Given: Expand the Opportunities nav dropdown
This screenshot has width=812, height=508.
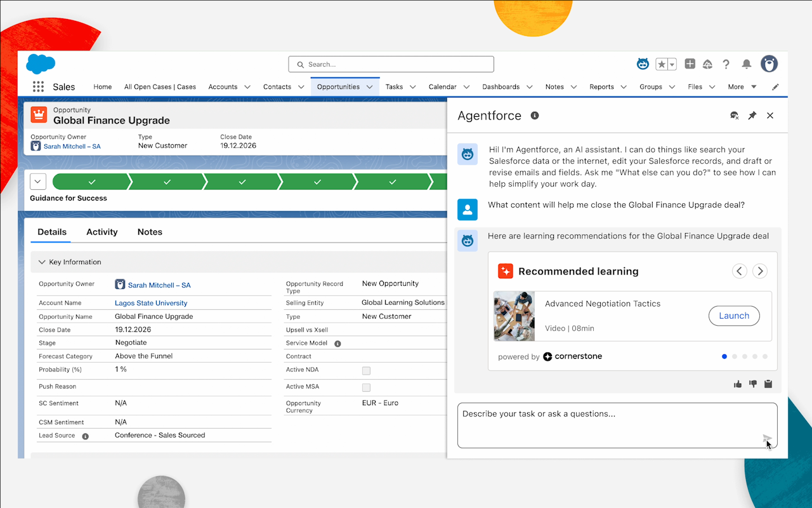Looking at the screenshot, I should [x=370, y=87].
